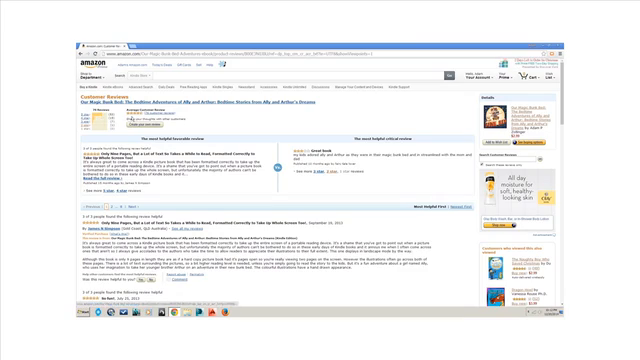
Task: Expand the Cart dropdown arrow
Action: (x=538, y=78)
